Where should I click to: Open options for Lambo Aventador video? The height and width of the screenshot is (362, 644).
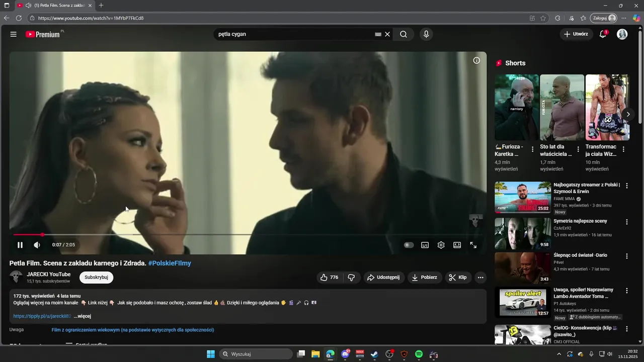click(x=627, y=291)
